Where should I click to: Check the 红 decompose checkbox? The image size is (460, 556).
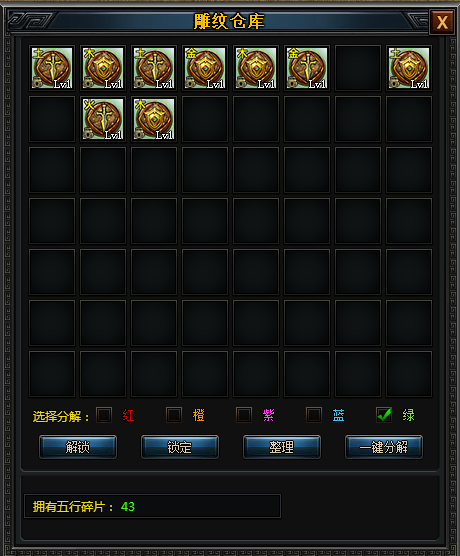[x=104, y=415]
